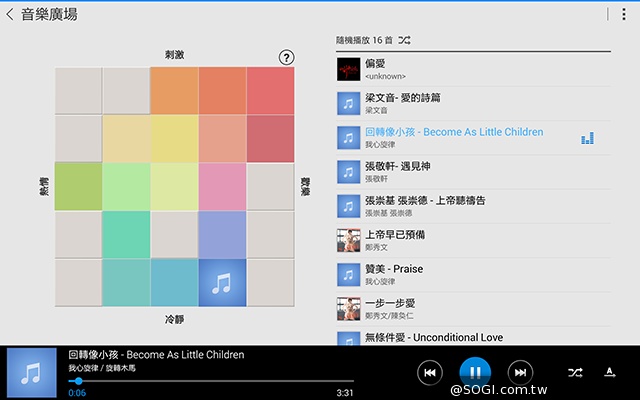Click music note icon beside 梁文音- 愛的詩篇
The width and height of the screenshot is (640, 400).
coord(349,103)
